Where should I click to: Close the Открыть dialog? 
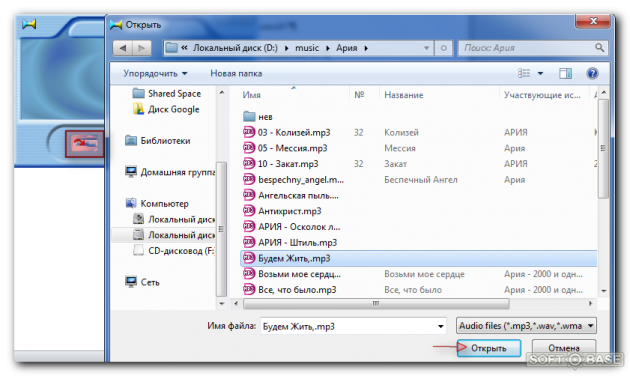593,21
